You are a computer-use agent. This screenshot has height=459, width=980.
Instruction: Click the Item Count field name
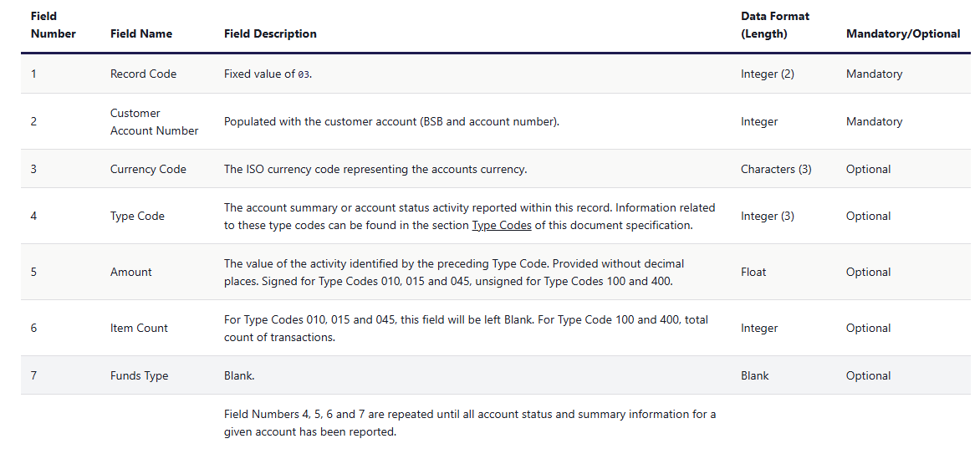(x=139, y=328)
